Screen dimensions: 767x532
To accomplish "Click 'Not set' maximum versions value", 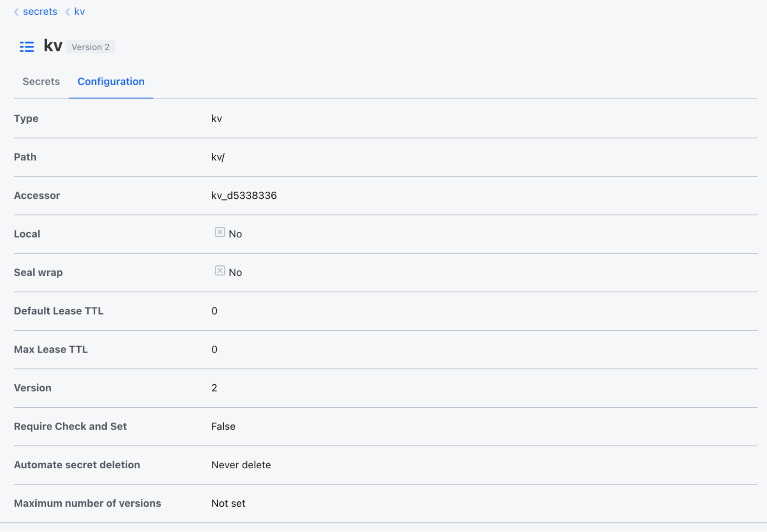I will [x=228, y=503].
